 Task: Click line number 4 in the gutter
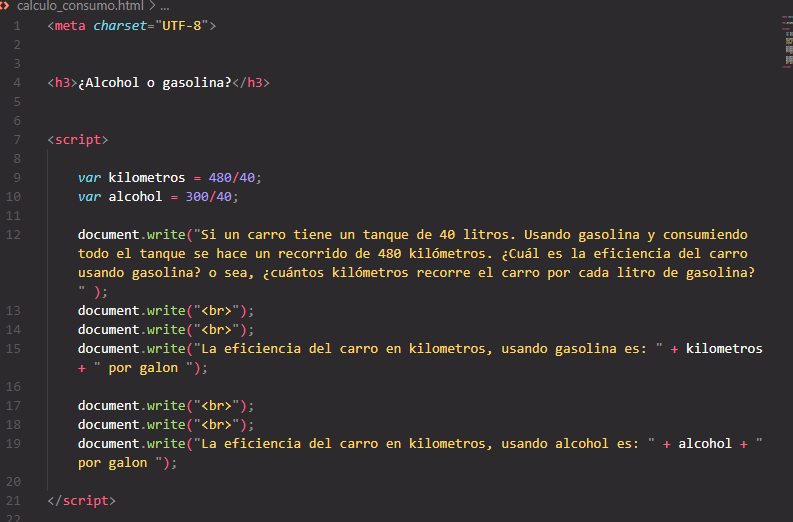[17, 83]
